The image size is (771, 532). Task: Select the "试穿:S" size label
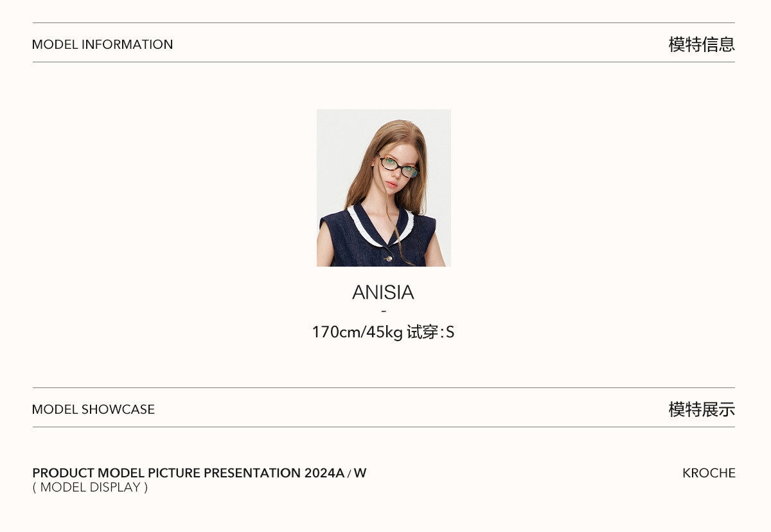click(x=430, y=332)
